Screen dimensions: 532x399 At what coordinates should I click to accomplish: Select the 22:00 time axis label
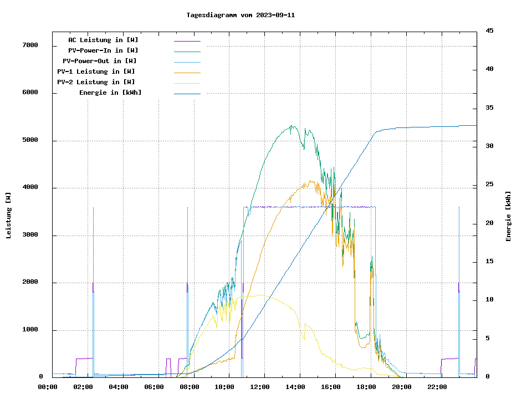(437, 387)
